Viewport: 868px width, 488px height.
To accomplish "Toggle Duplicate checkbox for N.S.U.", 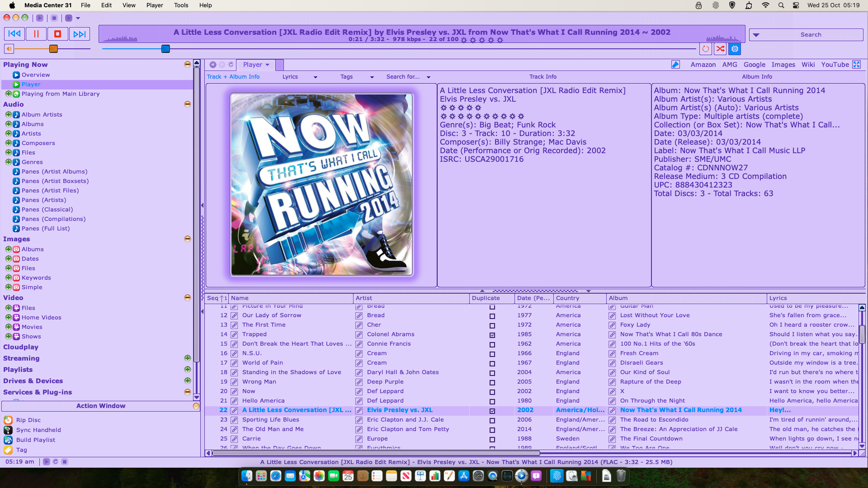I will pyautogui.click(x=492, y=354).
